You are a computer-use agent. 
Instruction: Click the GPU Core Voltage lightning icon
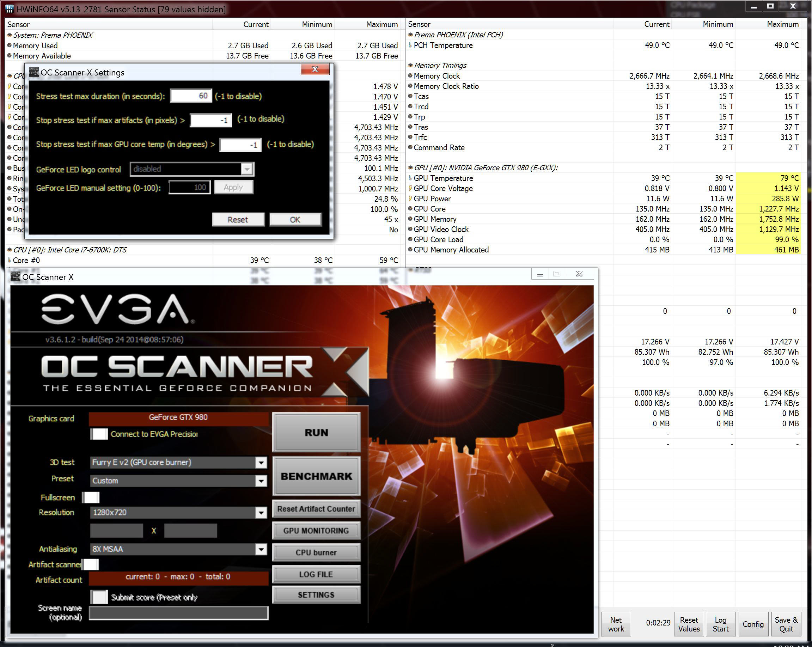coord(410,188)
